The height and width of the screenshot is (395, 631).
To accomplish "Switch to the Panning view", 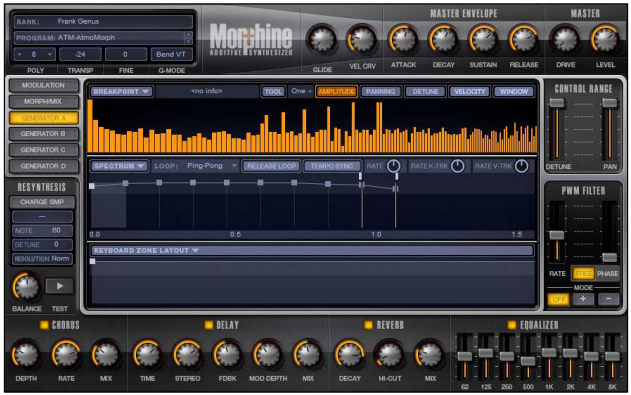I will 380,91.
